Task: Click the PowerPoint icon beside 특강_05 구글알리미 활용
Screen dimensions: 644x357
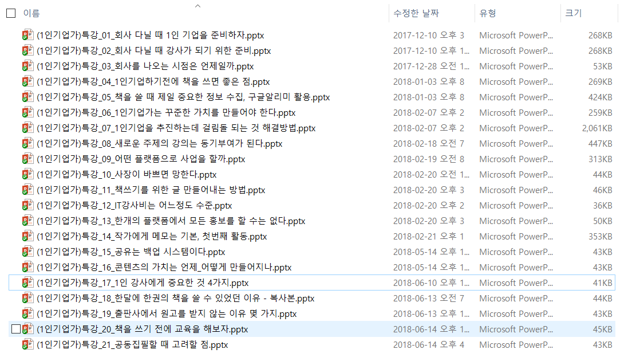Action: point(27,97)
